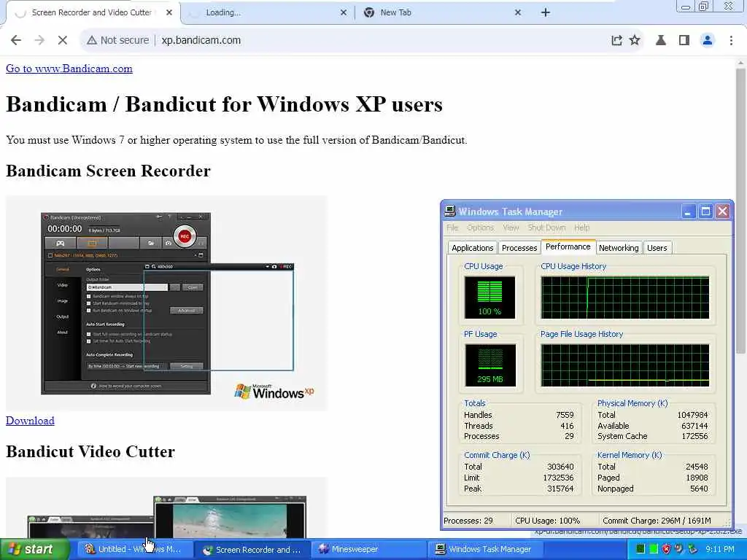The width and height of the screenshot is (747, 560).
Task: Click the Bandicam Download link
Action: 30,421
